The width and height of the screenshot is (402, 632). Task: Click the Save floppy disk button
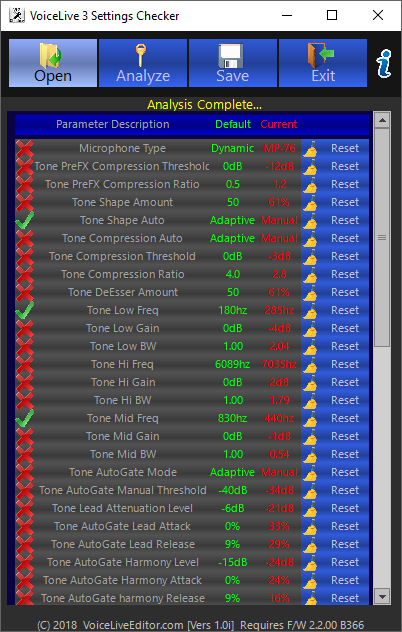233,63
